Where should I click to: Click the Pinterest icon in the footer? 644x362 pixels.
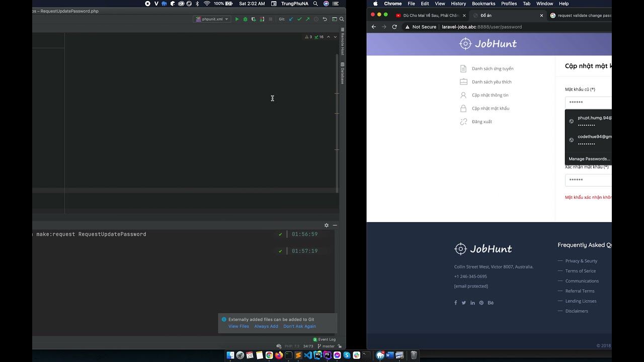click(481, 303)
